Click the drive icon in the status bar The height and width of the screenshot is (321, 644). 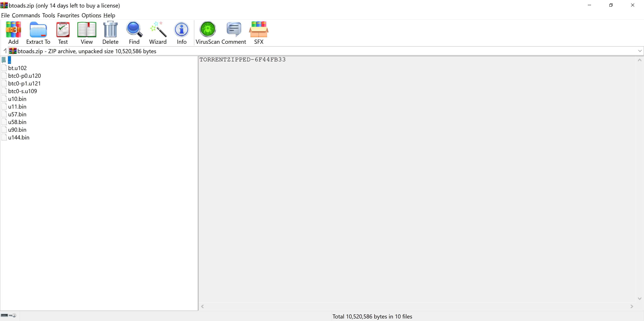pyautogui.click(x=4, y=315)
